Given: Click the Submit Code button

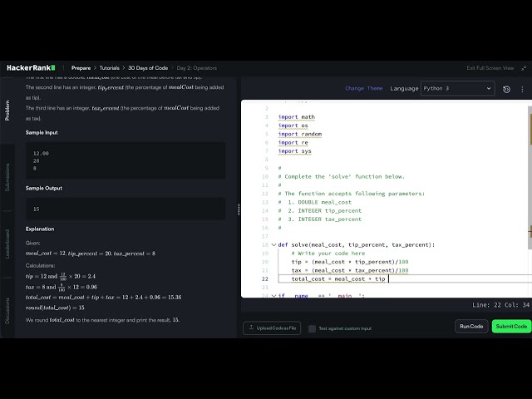Looking at the screenshot, I should pyautogui.click(x=511, y=327).
